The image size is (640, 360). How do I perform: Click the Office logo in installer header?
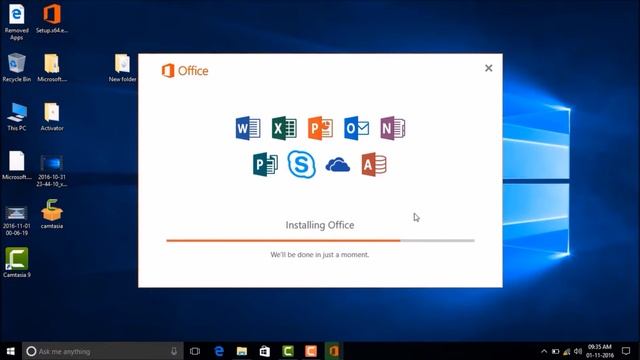(185, 71)
